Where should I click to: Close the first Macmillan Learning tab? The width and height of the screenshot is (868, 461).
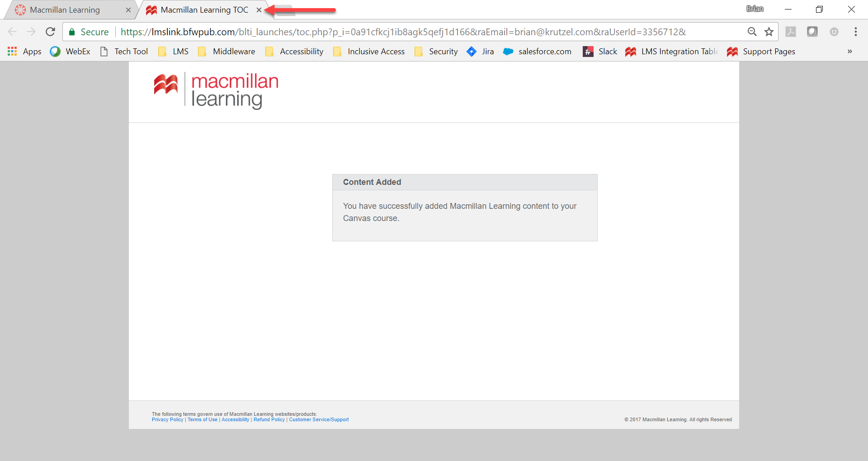pyautogui.click(x=128, y=10)
